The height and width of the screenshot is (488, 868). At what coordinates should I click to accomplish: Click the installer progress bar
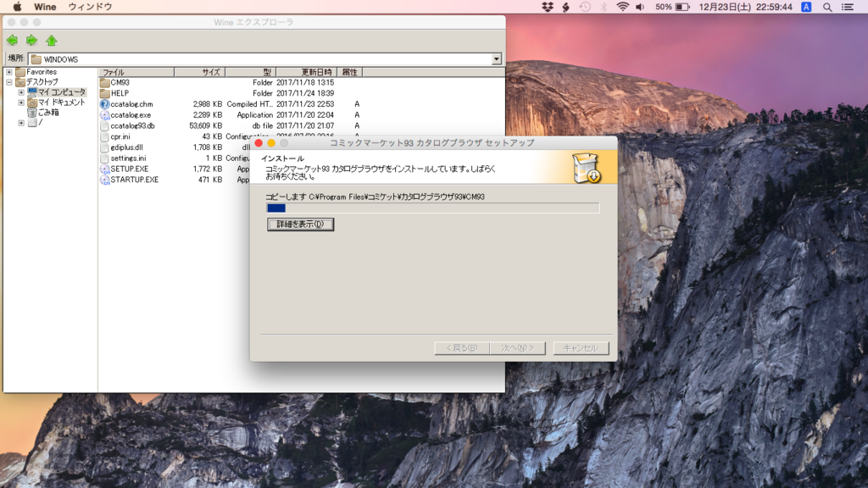coord(433,208)
